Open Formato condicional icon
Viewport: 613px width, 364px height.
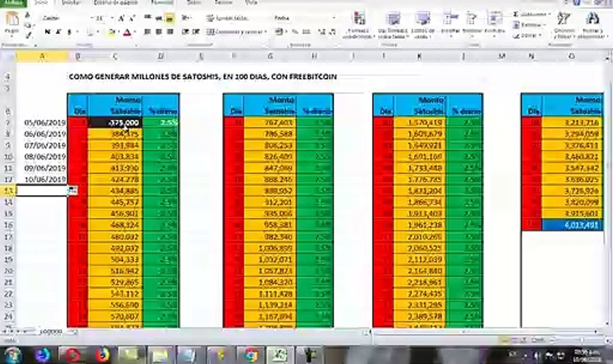coord(360,18)
